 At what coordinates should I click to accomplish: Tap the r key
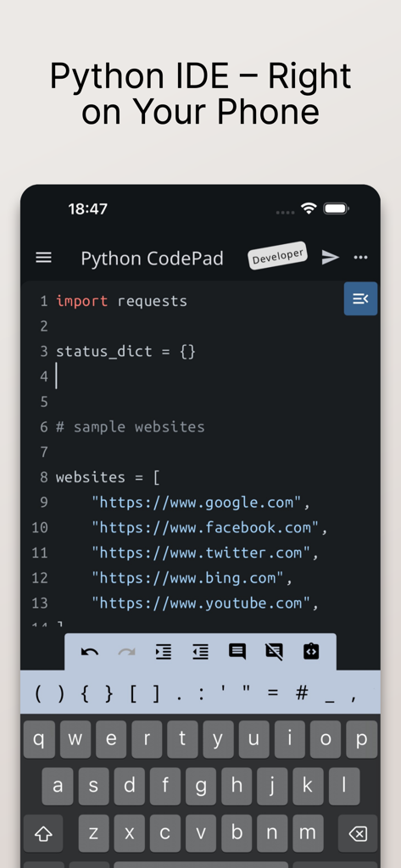click(x=147, y=739)
